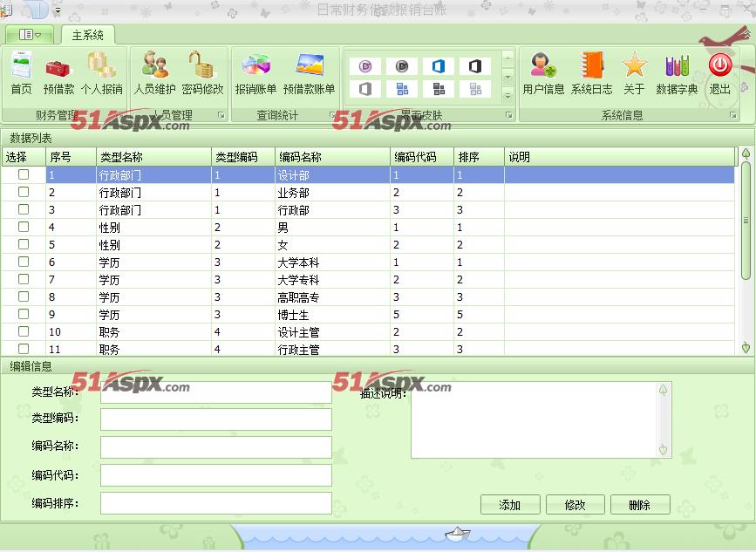Open 预借款账单 picture icon
This screenshot has width=756, height=552.
click(310, 65)
